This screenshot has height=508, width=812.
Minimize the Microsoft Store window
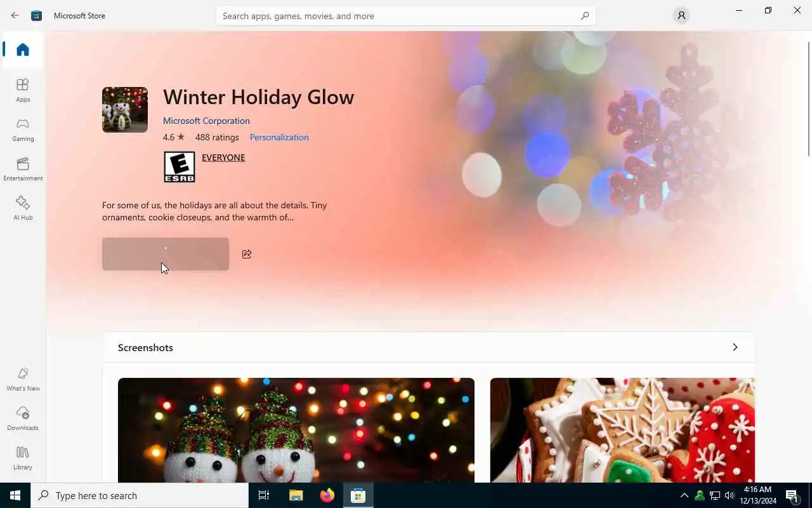739,10
